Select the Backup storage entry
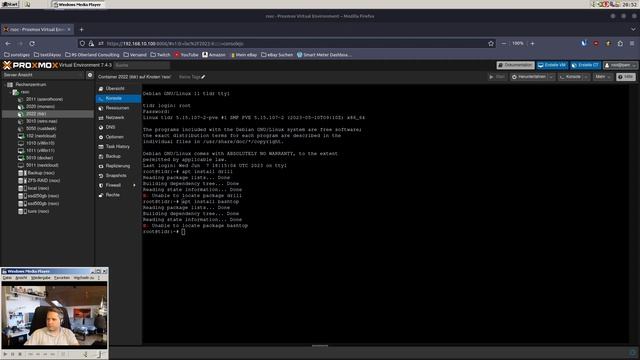The height and width of the screenshot is (360, 640). tap(41, 173)
